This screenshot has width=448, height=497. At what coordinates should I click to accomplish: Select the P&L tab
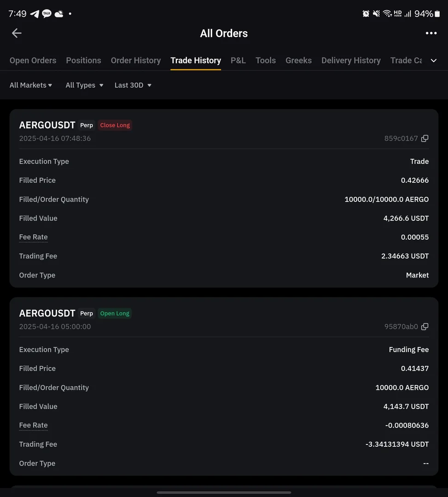click(238, 60)
